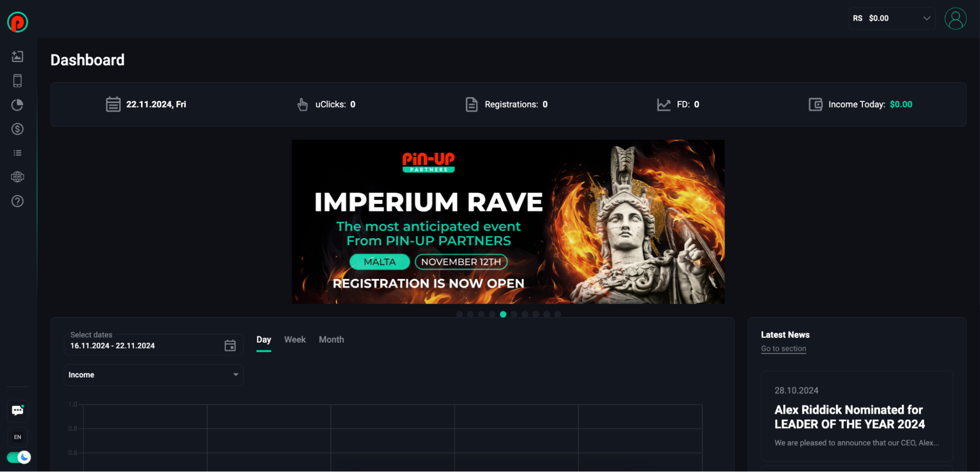Click the Pin-Up Partners logo icon
The width and height of the screenshot is (980, 472).
[x=18, y=22]
